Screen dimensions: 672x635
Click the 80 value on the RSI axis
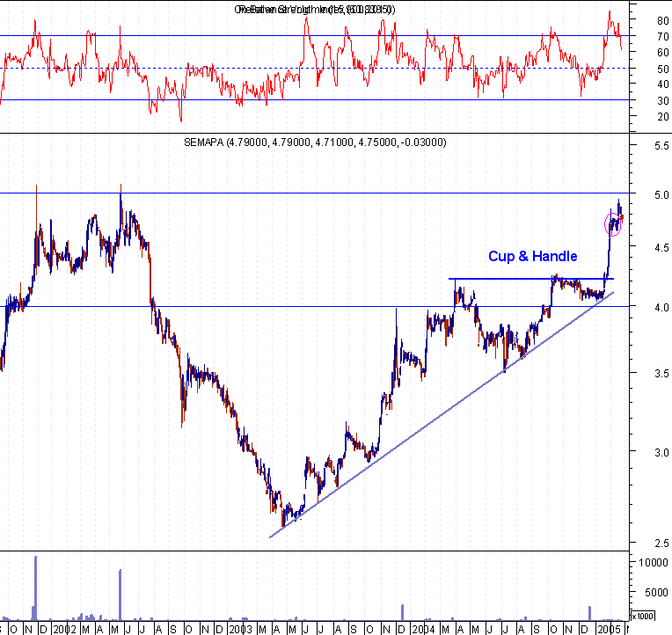coord(663,20)
